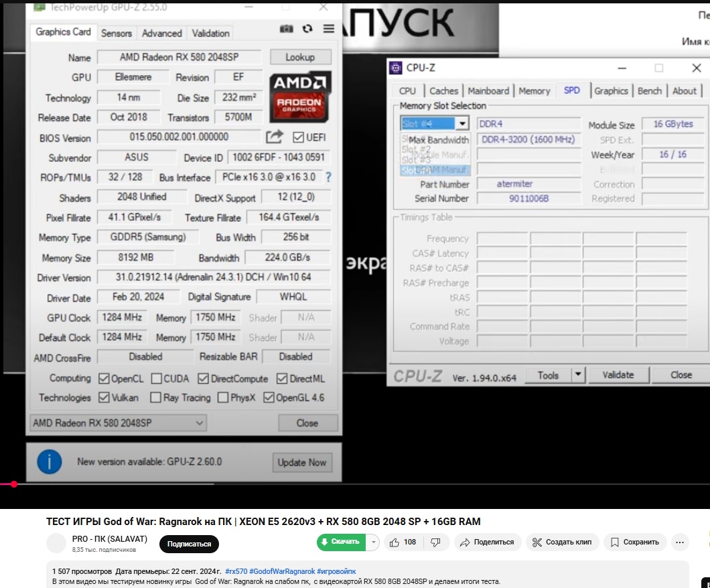Switch to the Memory tab in CPU-Z
The image size is (710, 588).
click(x=535, y=91)
